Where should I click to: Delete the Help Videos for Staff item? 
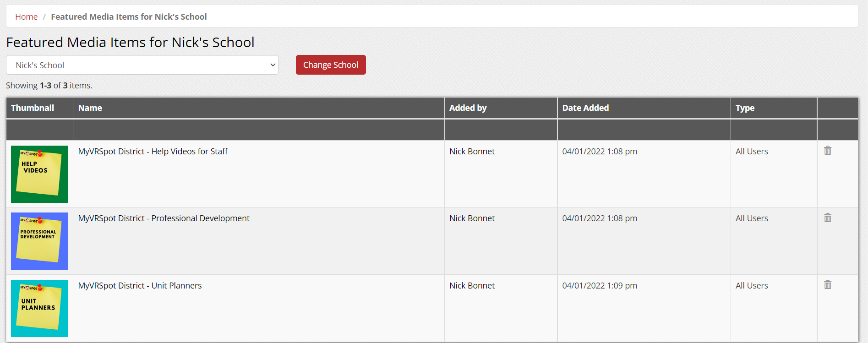pos(827,151)
